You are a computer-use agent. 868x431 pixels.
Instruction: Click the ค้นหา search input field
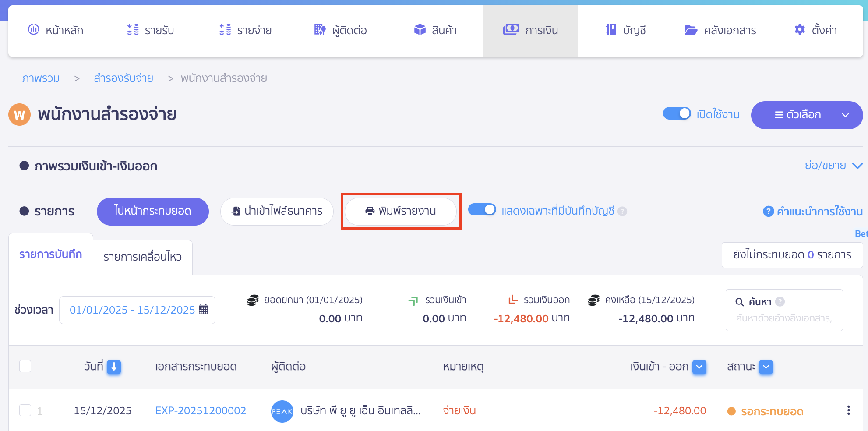tap(783, 318)
